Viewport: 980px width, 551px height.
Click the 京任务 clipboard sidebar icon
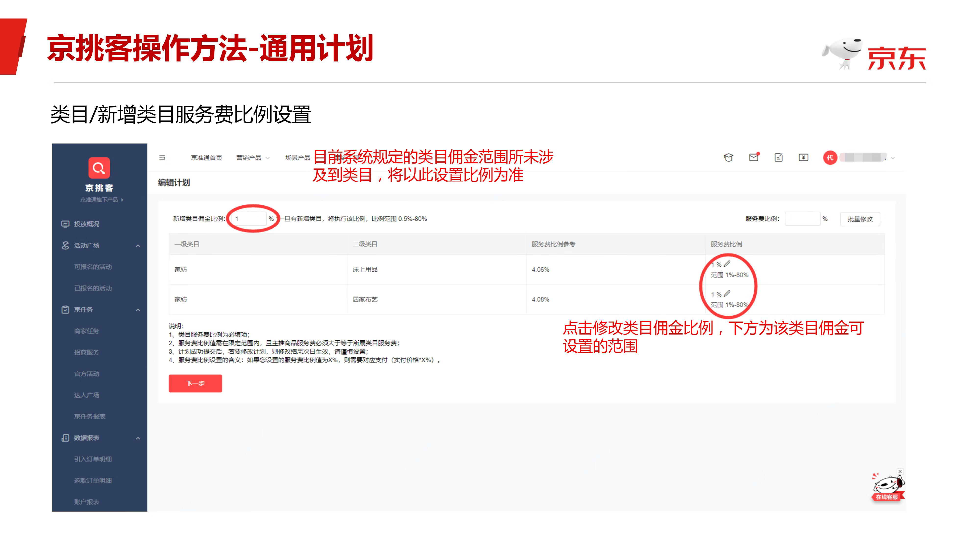[65, 310]
